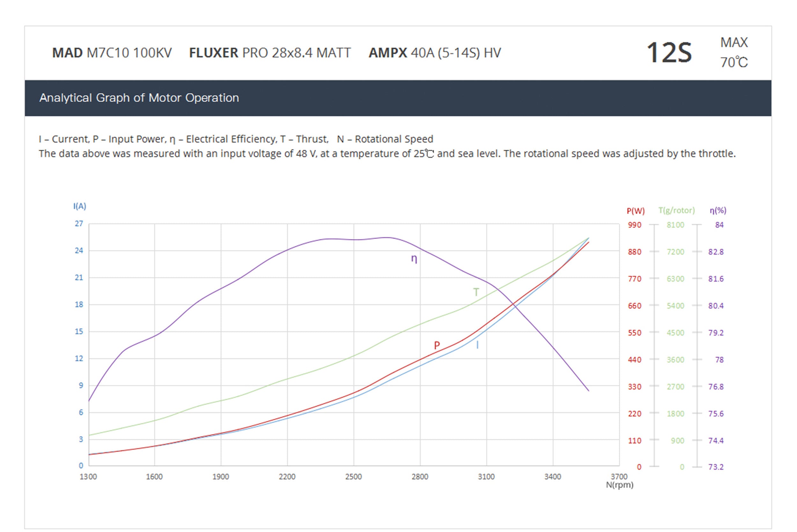Click FLUXER PRO 28x8.4 MATT propeller text
This screenshot has width=797, height=532.
270,53
